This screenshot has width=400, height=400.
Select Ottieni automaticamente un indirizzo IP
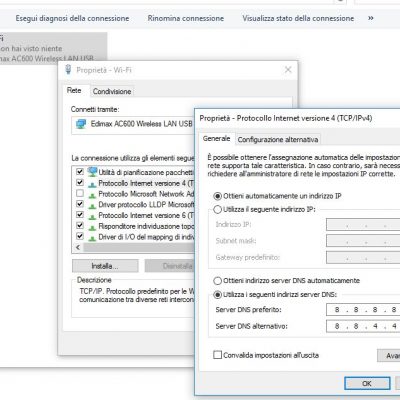pos(217,196)
